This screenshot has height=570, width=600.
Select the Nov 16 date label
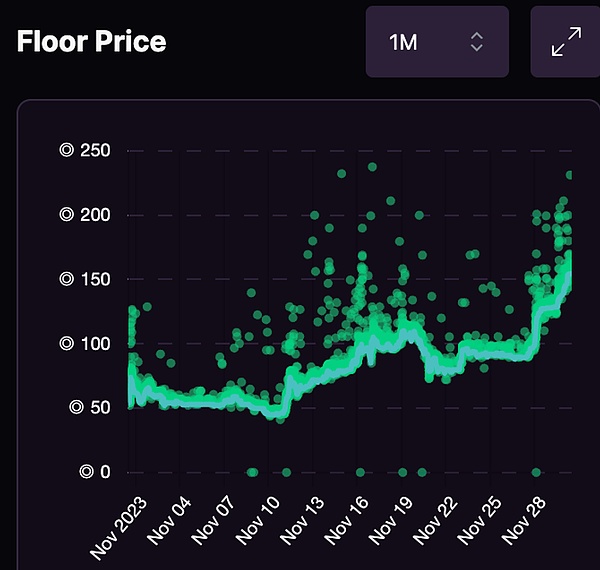pos(348,518)
